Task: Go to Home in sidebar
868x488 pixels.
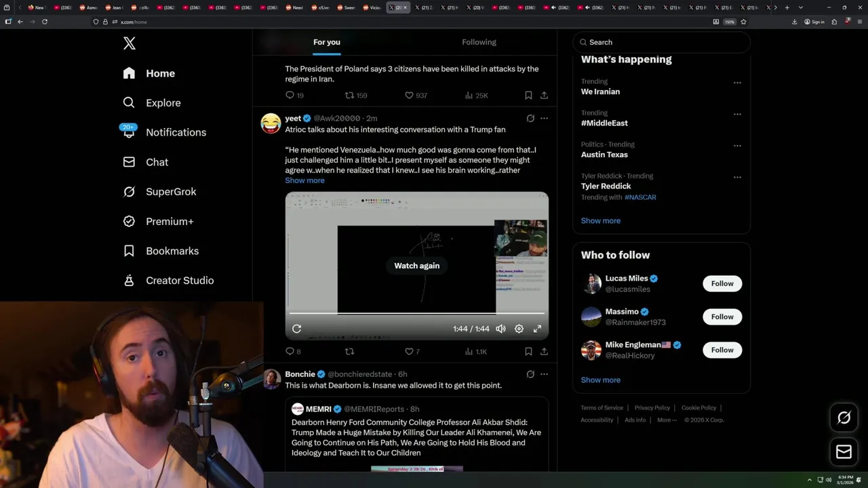Action: click(149, 73)
